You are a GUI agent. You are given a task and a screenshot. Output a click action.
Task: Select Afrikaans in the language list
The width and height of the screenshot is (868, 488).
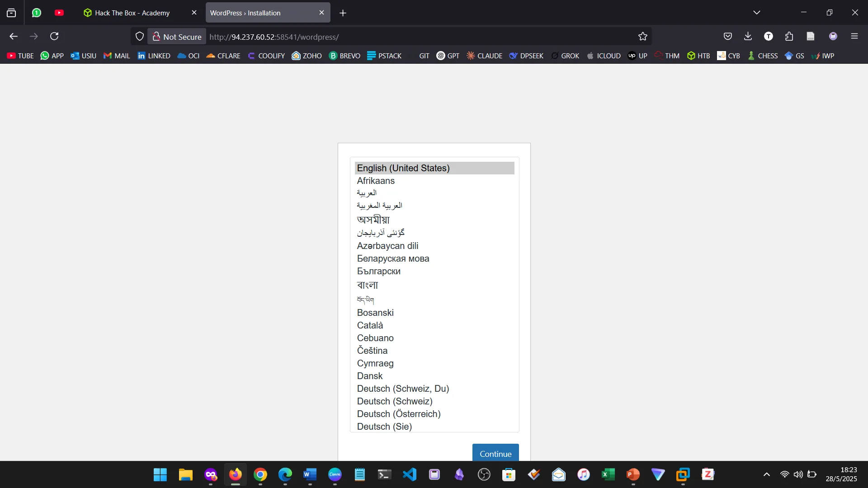point(376,181)
